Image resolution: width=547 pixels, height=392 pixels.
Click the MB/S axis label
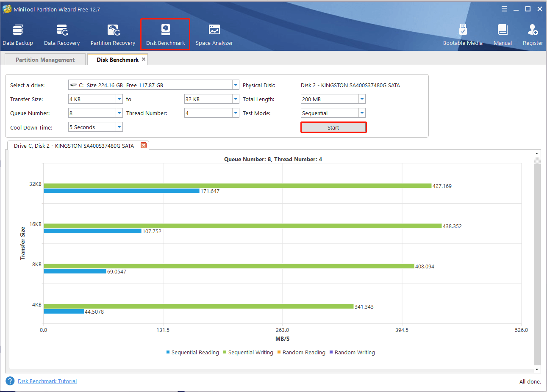(x=282, y=339)
